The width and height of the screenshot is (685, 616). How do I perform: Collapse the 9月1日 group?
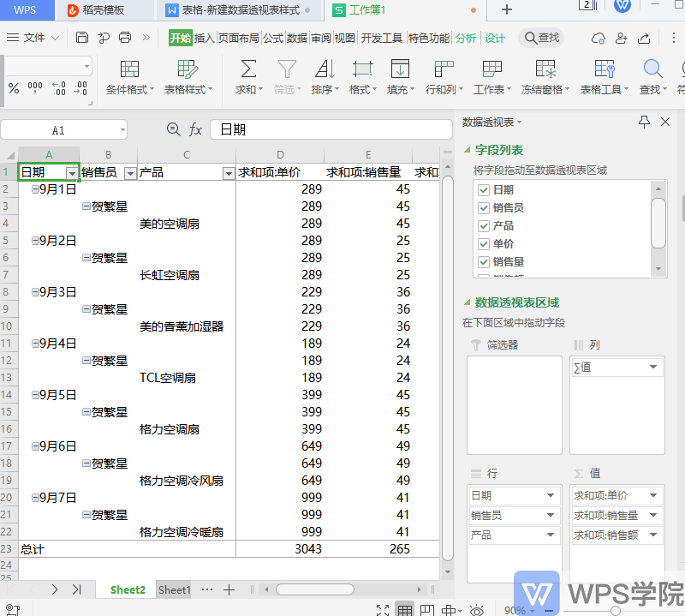[35, 188]
